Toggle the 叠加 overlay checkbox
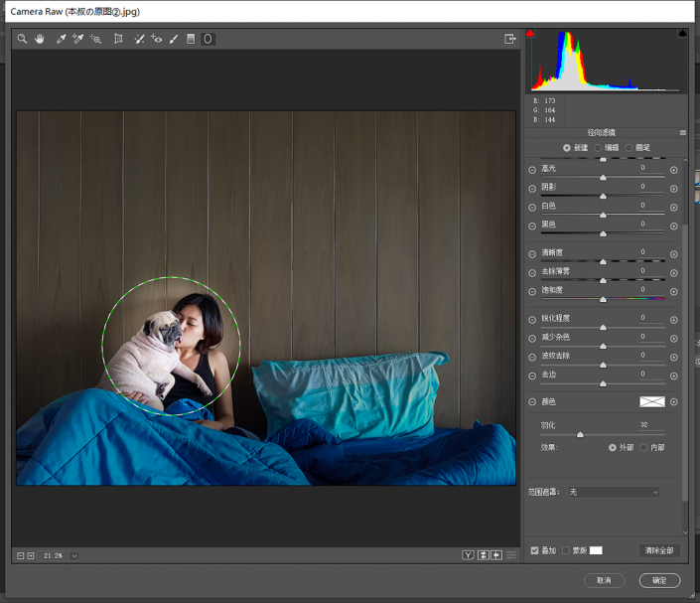This screenshot has height=603, width=700. (x=534, y=550)
